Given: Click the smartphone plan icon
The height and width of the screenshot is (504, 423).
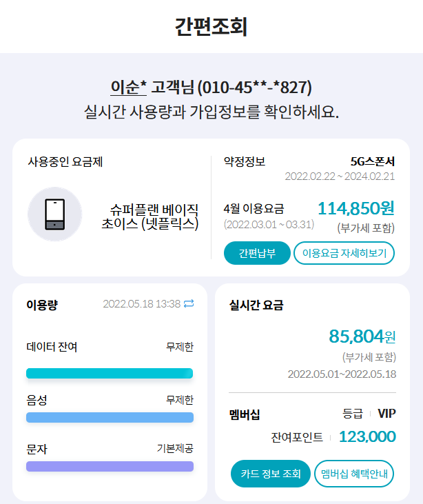Looking at the screenshot, I should tap(54, 214).
